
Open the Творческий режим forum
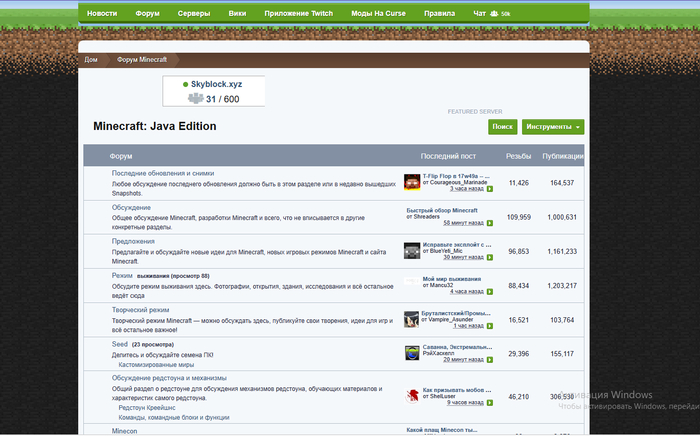(140, 310)
